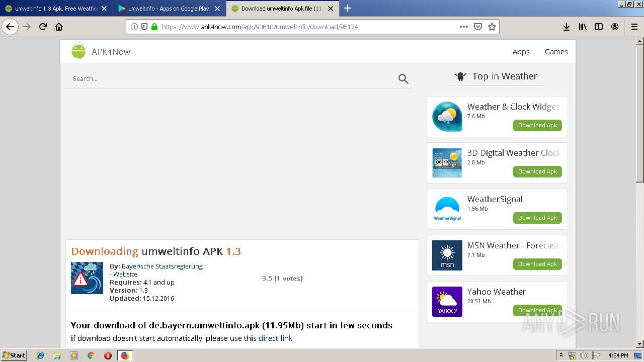This screenshot has width=644, height=362.
Task: Open Weather & Clock Widget title
Action: tap(514, 107)
